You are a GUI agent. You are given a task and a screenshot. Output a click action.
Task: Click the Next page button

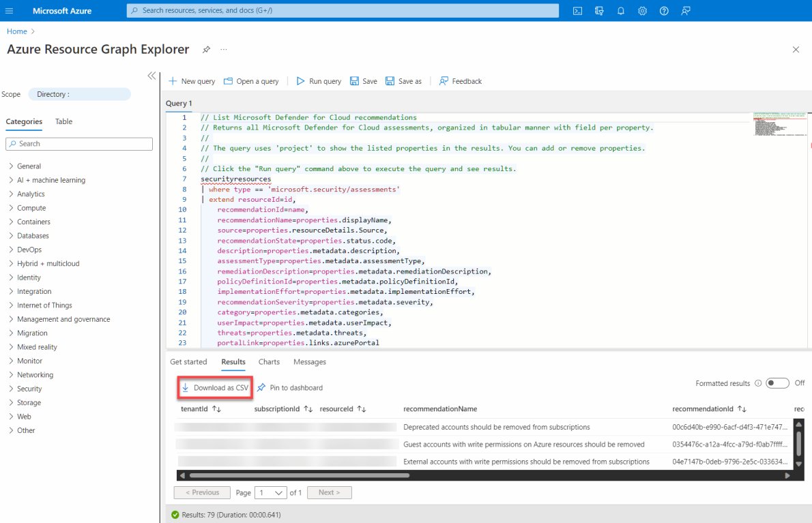pos(330,493)
